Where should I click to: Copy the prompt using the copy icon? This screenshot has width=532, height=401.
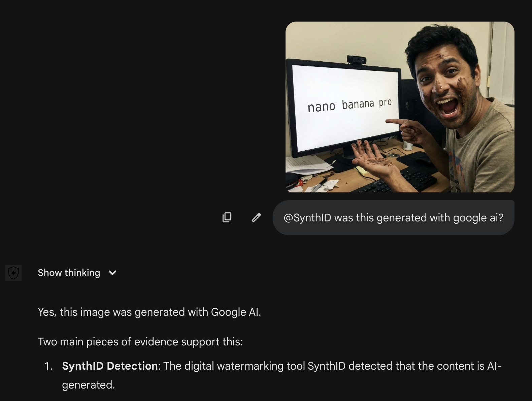[x=227, y=217]
